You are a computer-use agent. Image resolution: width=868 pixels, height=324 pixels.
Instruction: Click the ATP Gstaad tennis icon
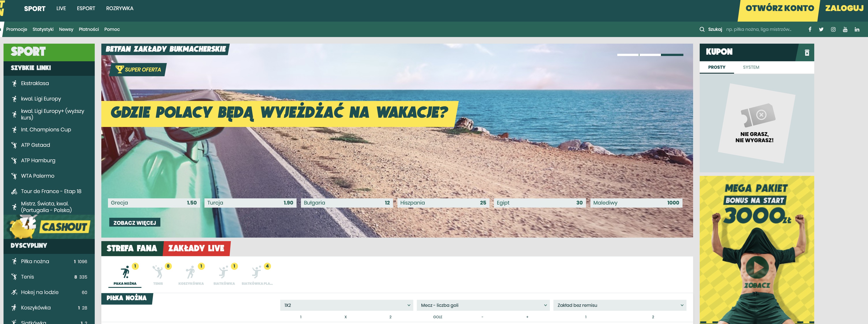click(14, 145)
